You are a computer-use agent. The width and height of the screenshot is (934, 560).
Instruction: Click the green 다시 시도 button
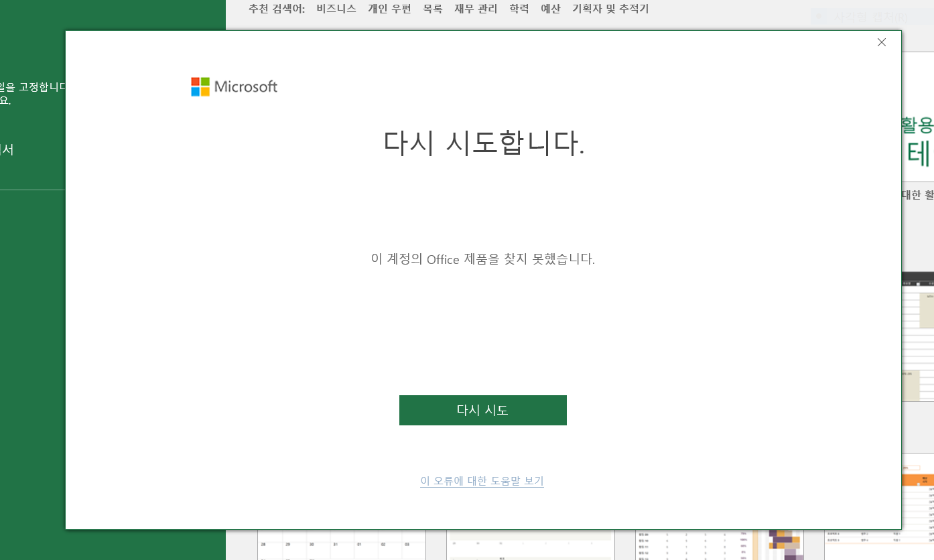pyautogui.click(x=482, y=410)
